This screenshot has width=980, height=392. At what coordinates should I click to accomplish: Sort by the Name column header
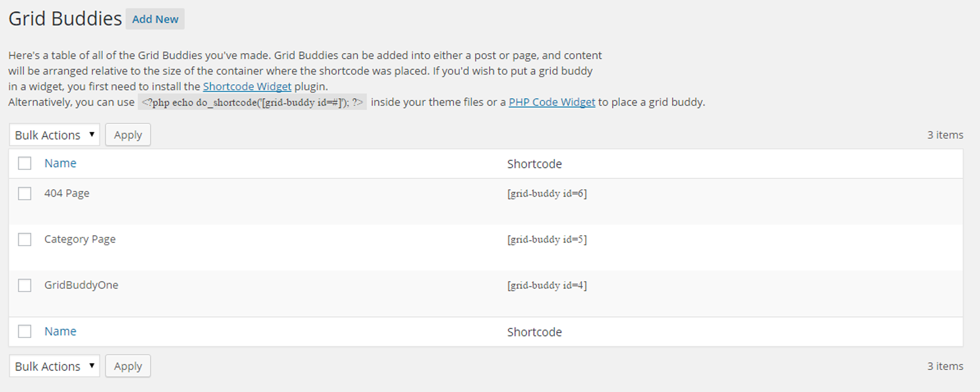click(x=60, y=163)
